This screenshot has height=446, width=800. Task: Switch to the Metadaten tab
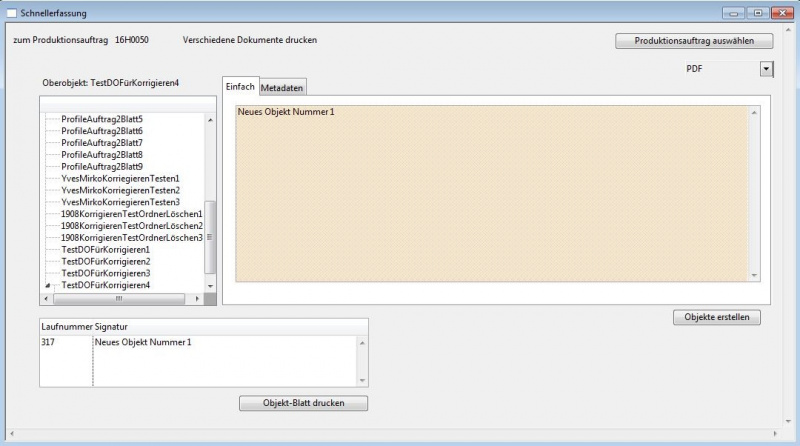pos(282,88)
